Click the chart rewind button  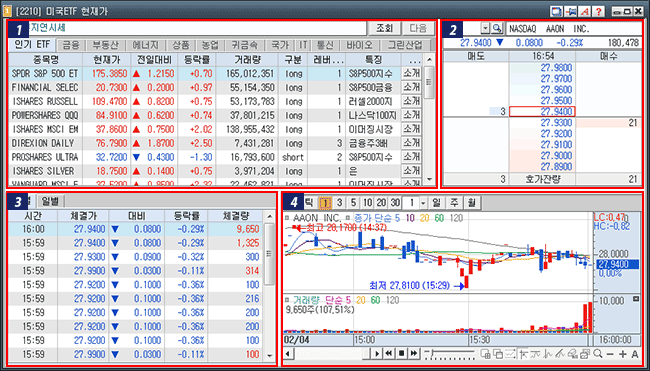pos(389,354)
